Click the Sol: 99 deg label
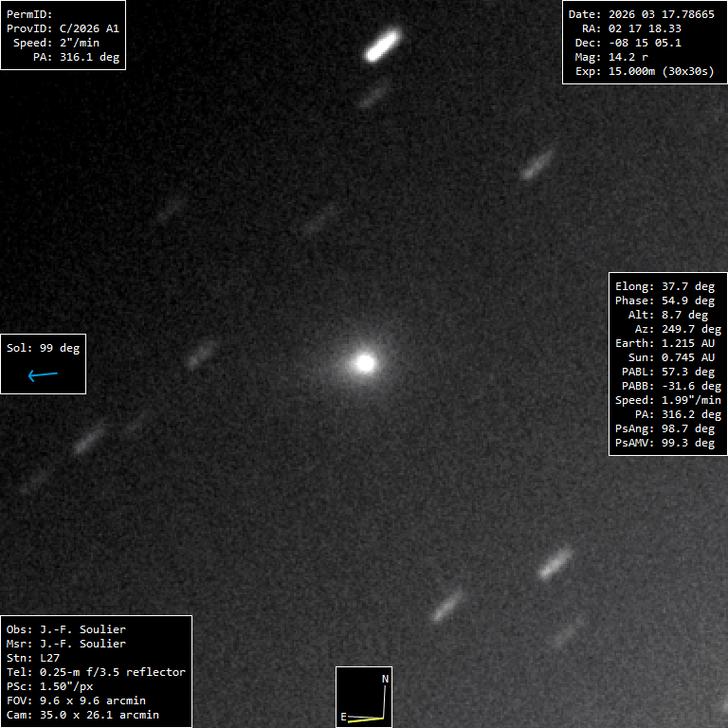Image resolution: width=728 pixels, height=728 pixels. (x=44, y=348)
